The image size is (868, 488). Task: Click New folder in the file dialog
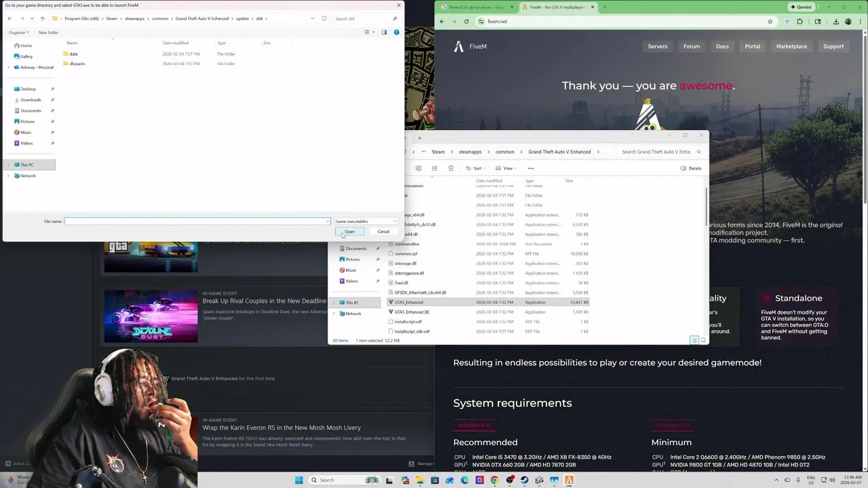(48, 33)
